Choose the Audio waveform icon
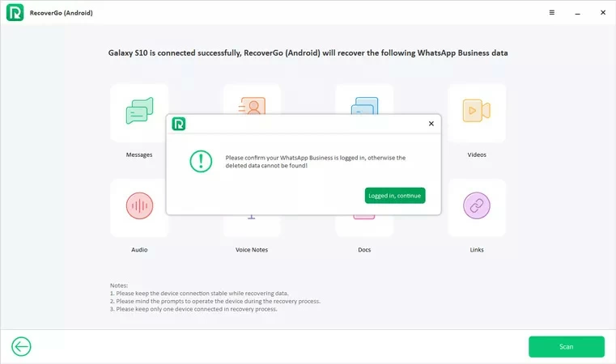The width and height of the screenshot is (616, 364). (139, 205)
